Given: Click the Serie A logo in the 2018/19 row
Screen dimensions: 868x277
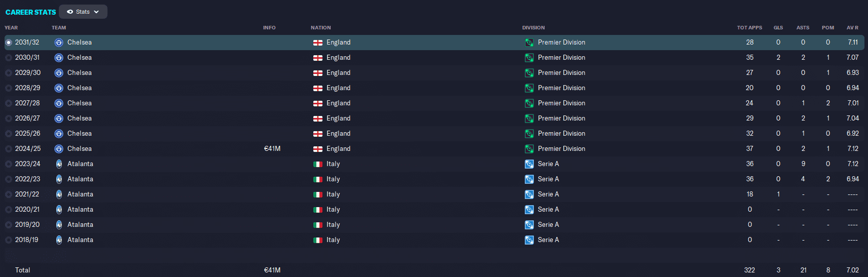Looking at the screenshot, I should [529, 240].
